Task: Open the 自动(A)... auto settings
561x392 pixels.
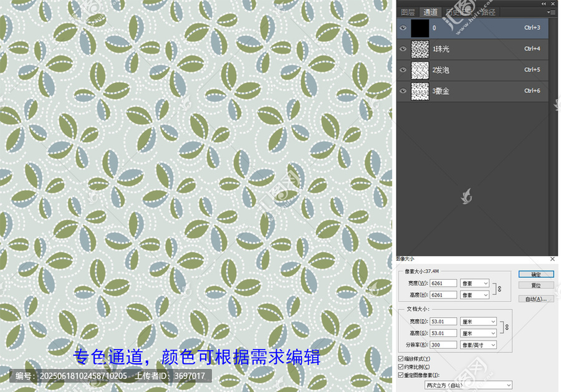Action: pyautogui.click(x=536, y=299)
